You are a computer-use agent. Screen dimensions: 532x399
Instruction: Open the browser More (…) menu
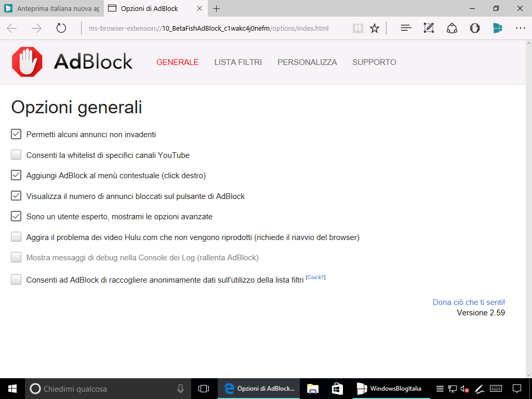click(x=520, y=28)
